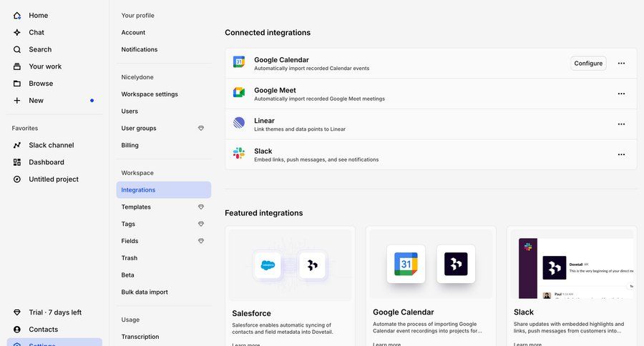The image size is (644, 346).
Task: Click premium diamond icon beside User groups
Action: (201, 128)
